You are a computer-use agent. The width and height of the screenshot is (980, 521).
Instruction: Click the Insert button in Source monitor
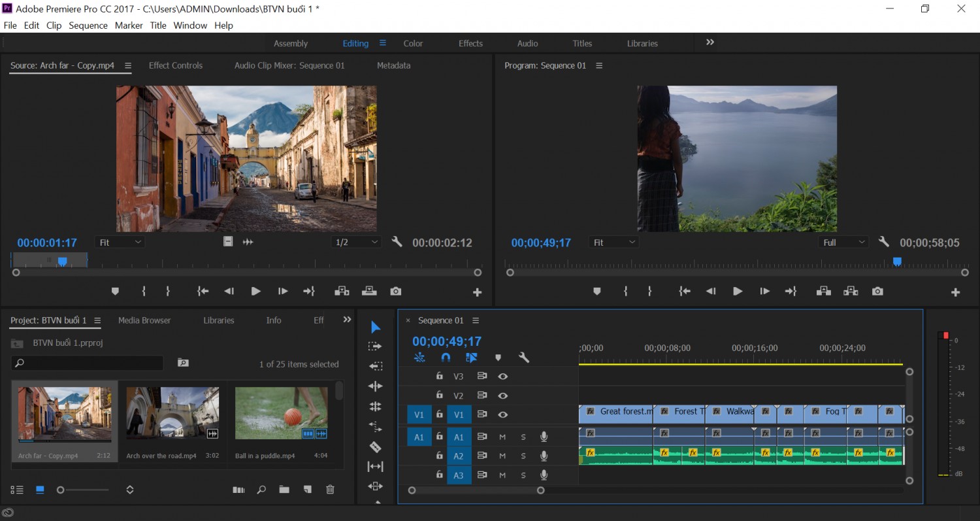coord(342,291)
